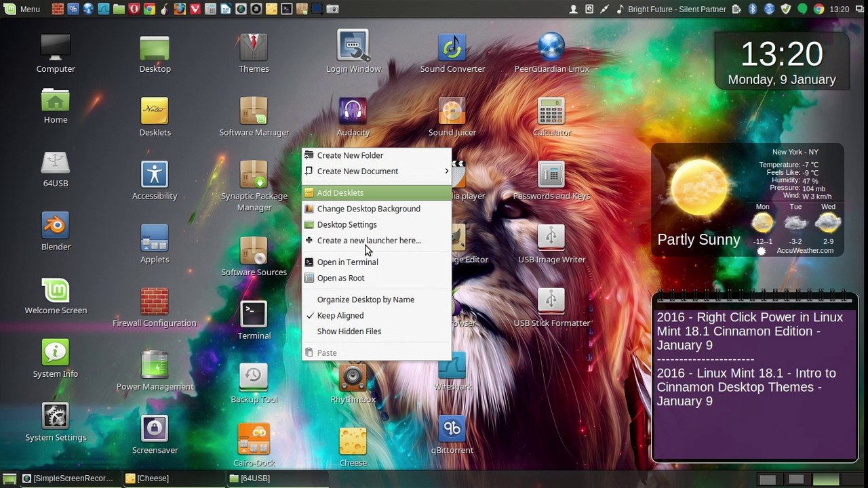Open the Mint Menu button
This screenshot has width=868, height=488.
pos(22,9)
